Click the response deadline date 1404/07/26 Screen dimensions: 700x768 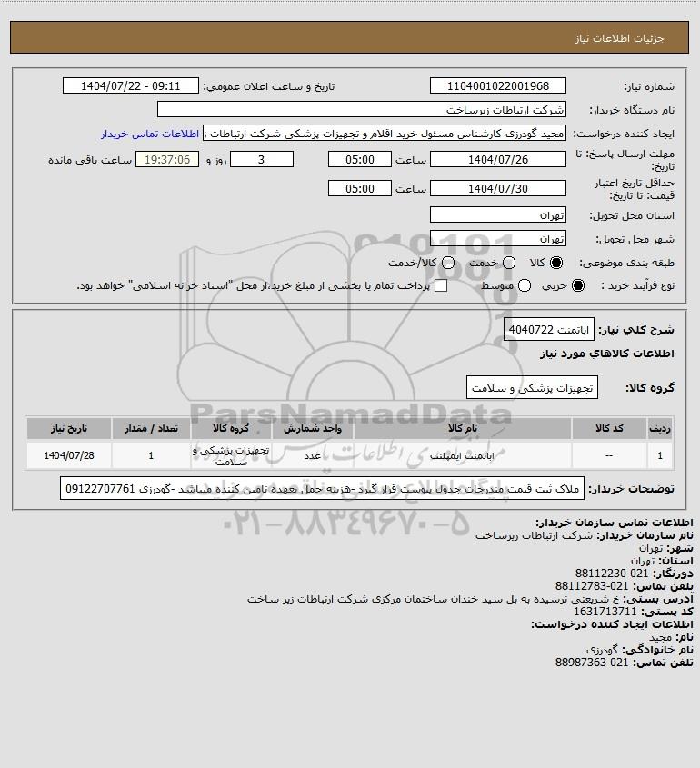[x=497, y=159]
